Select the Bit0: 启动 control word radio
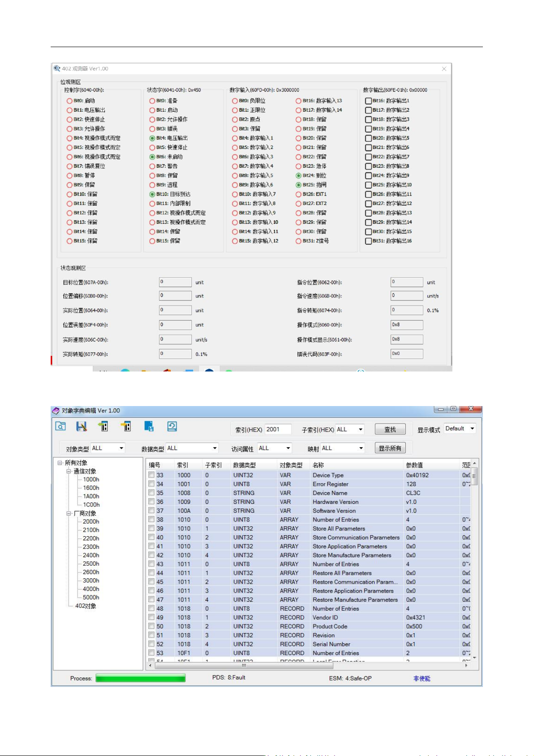This screenshot has height=756, width=534. (x=69, y=101)
